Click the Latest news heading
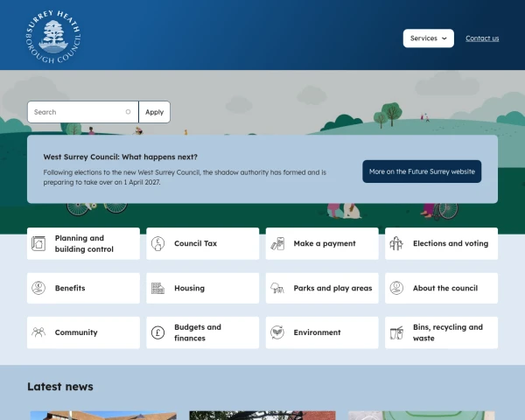Viewport: 525px width, 420px height. point(60,387)
